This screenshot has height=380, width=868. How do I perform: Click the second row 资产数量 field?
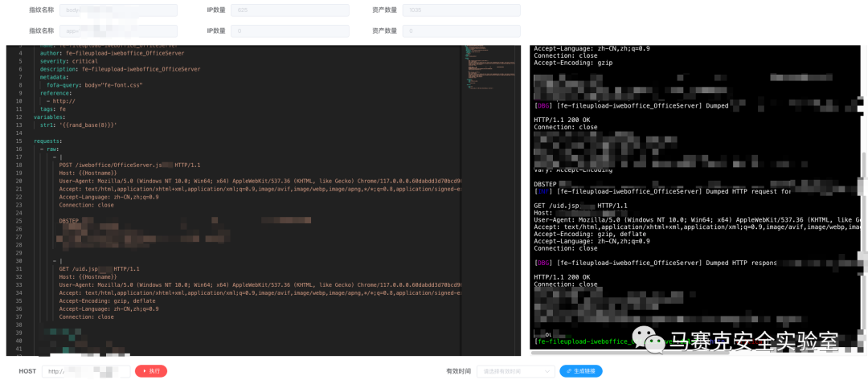461,31
